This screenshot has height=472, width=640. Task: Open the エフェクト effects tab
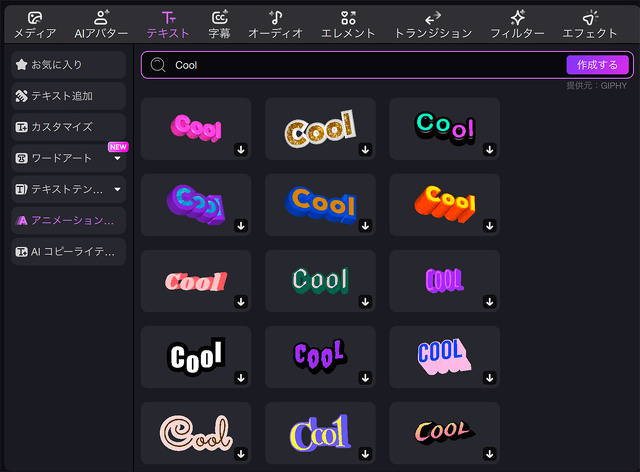590,25
